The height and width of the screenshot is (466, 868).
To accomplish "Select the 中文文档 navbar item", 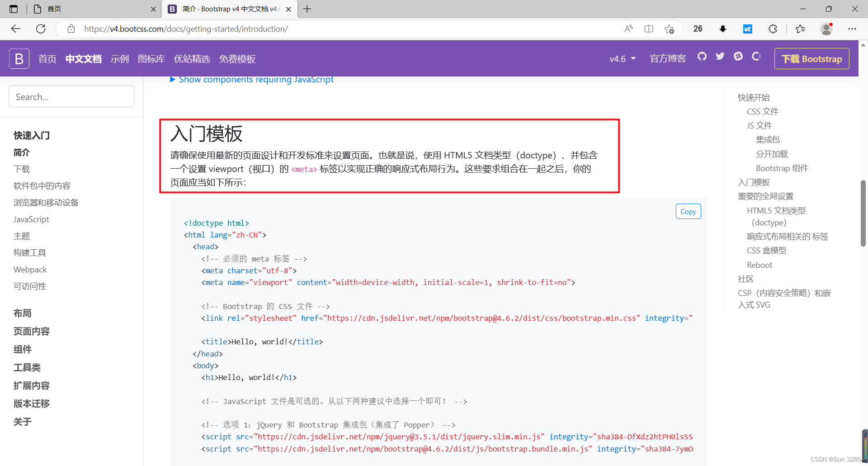I will point(84,59).
